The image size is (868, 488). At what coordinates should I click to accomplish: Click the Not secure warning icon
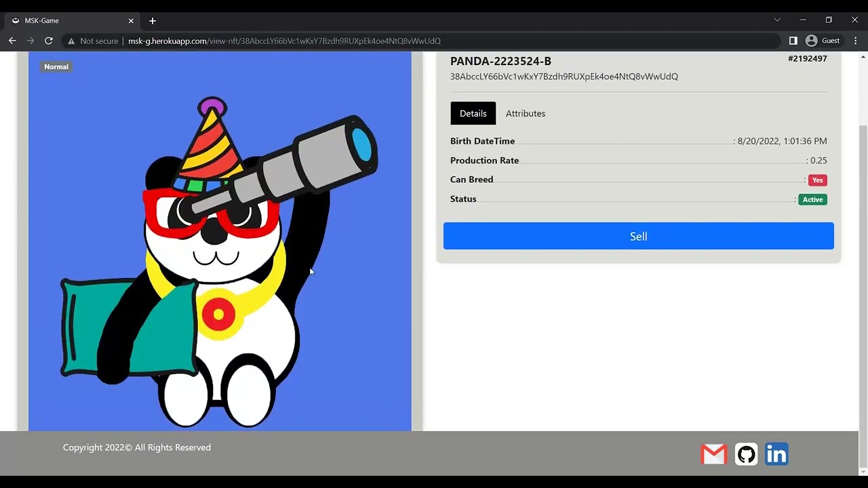tap(71, 41)
